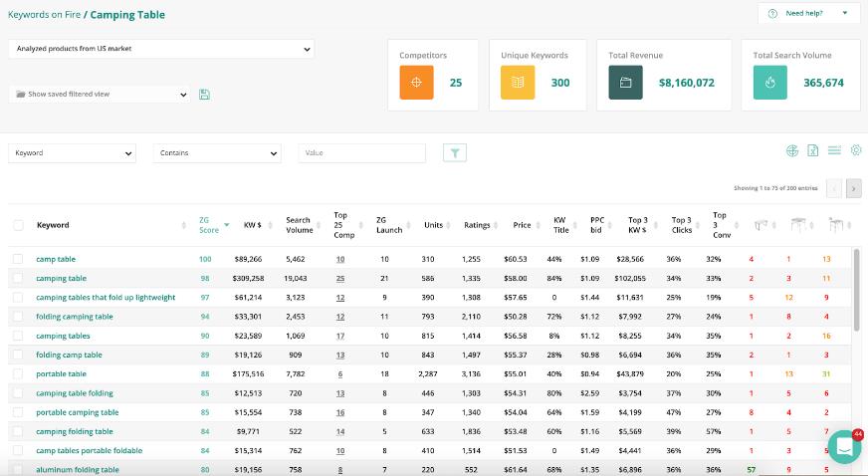868x476 pixels.
Task: Click the second competitor table product thumbnail
Action: coord(798,225)
